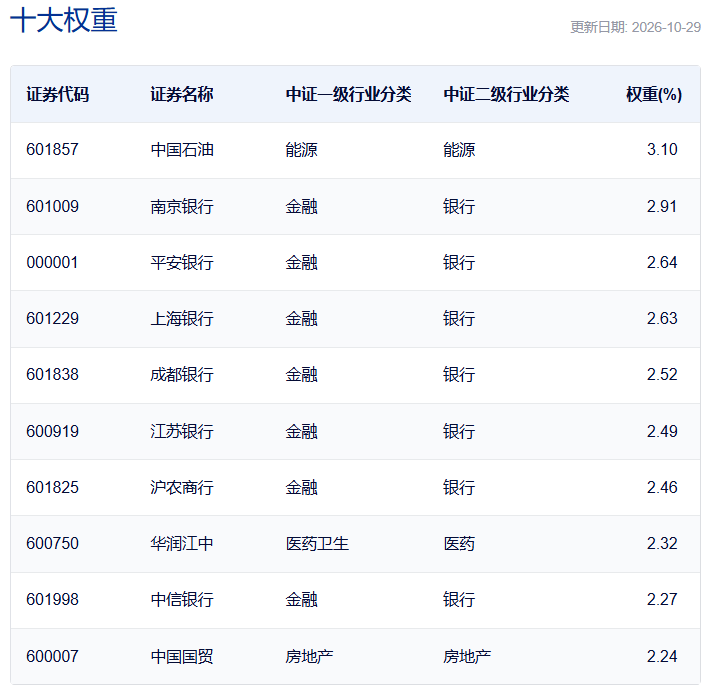Click 中证一级行业分类 column header
The width and height of the screenshot is (717, 695).
click(x=348, y=95)
